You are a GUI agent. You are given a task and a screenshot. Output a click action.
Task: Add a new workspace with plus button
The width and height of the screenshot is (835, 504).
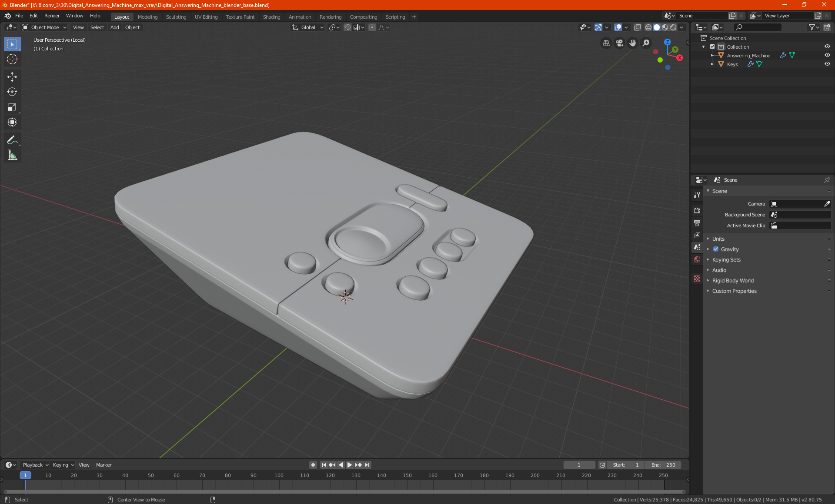(x=414, y=17)
